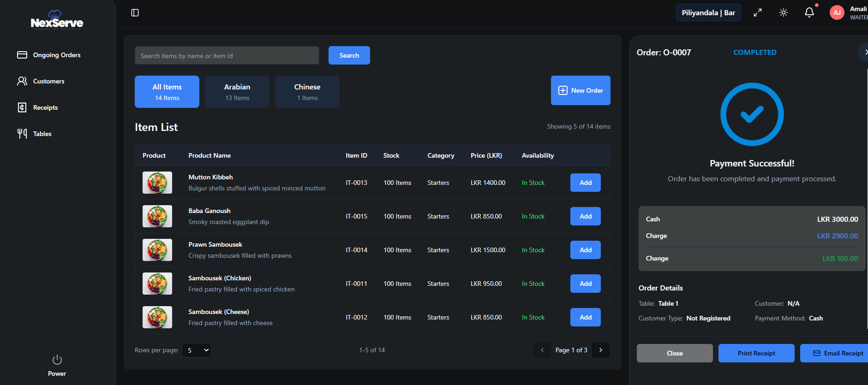868x385 pixels.
Task: Switch to the Chinese category tab
Action: pos(307,92)
